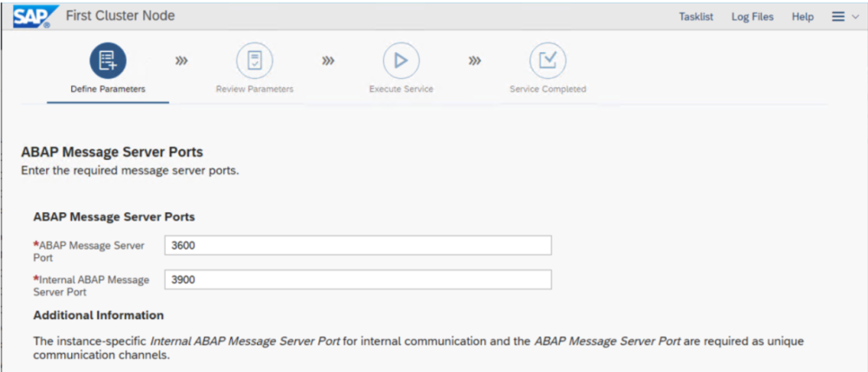The height and width of the screenshot is (372, 868).
Task: Open the Tasklist link
Action: [x=696, y=17]
